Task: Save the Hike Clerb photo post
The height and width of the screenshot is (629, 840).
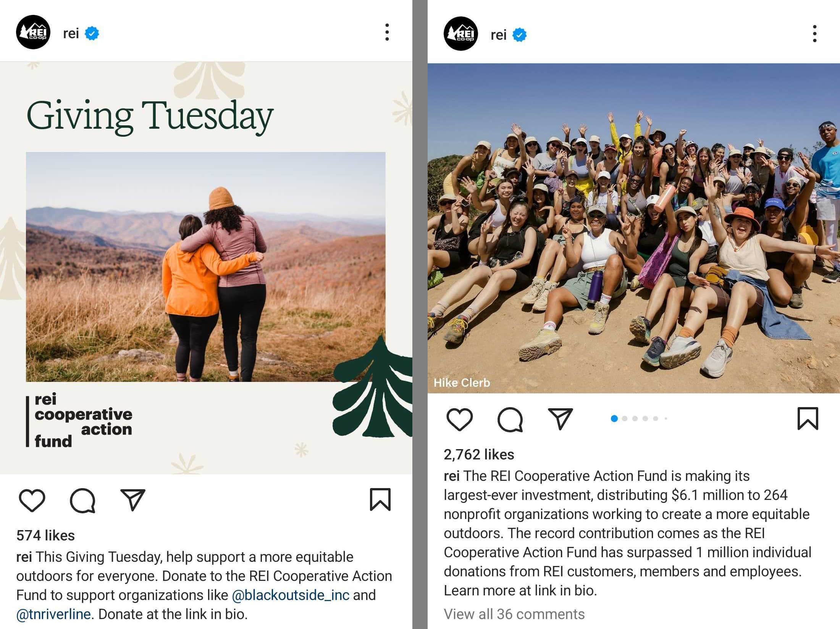Action: click(x=808, y=419)
